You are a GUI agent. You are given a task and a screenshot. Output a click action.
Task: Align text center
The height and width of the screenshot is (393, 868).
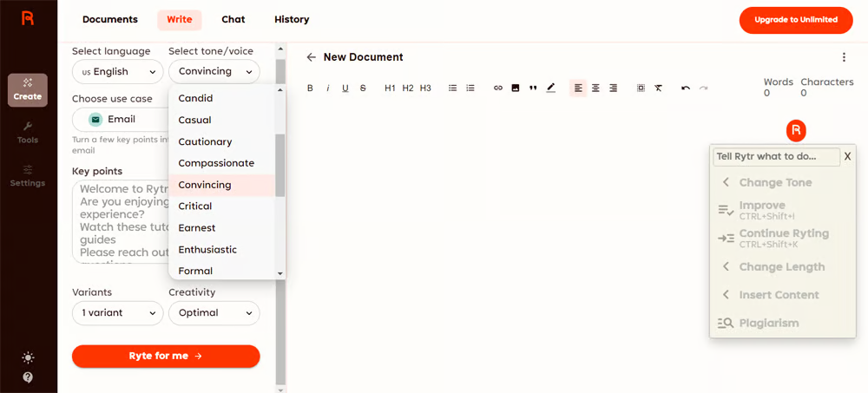click(x=595, y=88)
